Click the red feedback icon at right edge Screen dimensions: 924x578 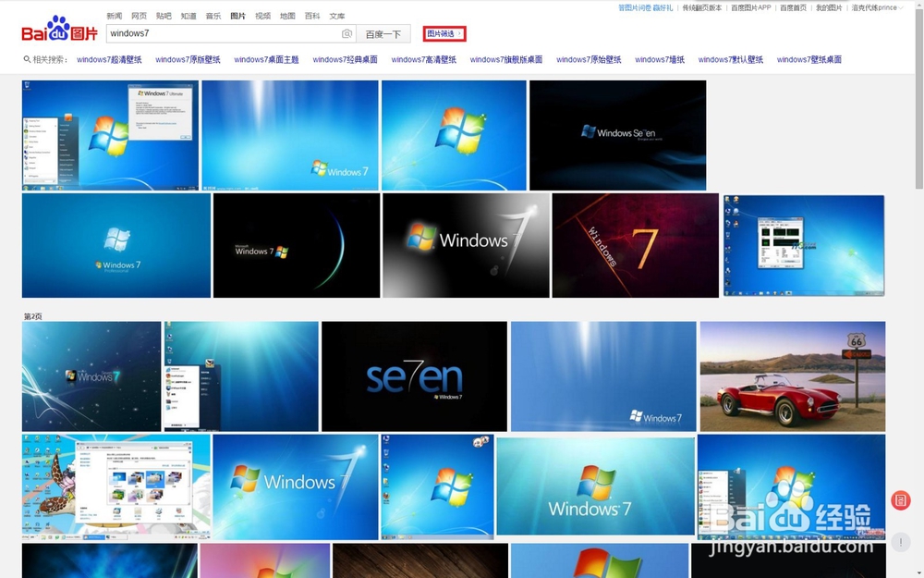point(900,500)
